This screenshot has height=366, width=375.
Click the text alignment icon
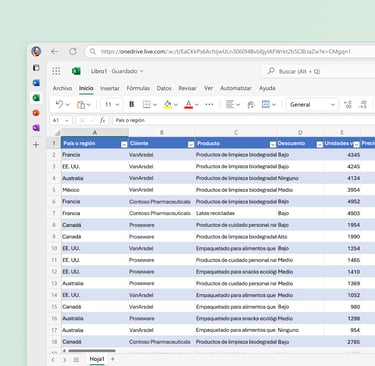click(x=230, y=104)
